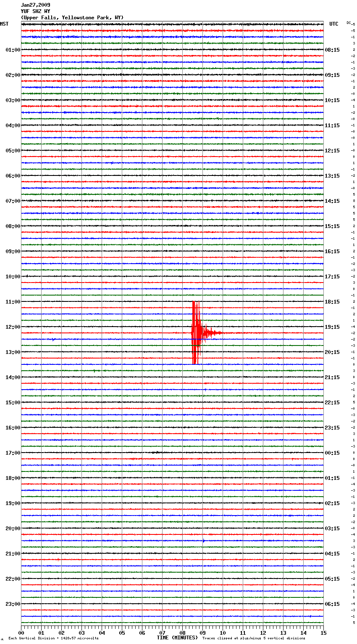
Task: Click the 18:15 UTC time label
Action: click(332, 302)
